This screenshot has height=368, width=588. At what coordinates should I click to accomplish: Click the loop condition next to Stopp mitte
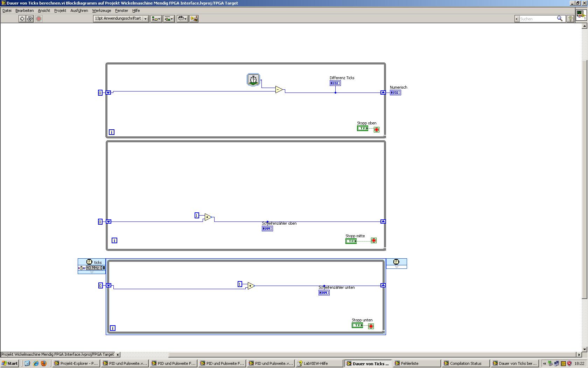[374, 240]
